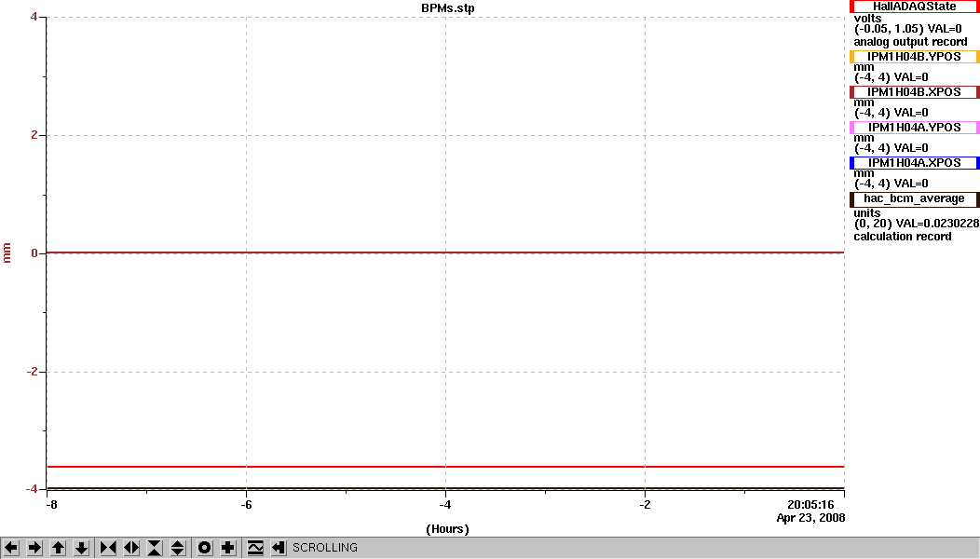Image resolution: width=980 pixels, height=559 pixels.
Task: Pan the graph up with the up arrow
Action: [58, 549]
